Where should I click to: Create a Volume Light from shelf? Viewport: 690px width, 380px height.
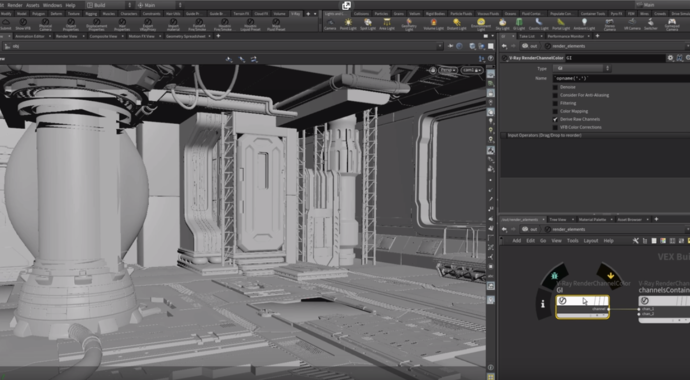pyautogui.click(x=433, y=24)
